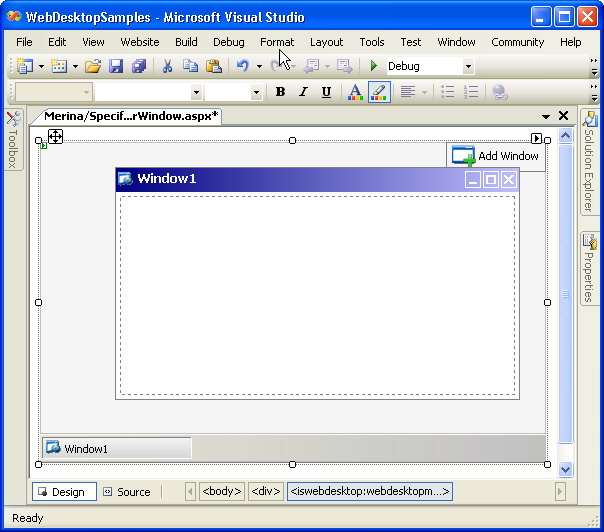The image size is (604, 532).
Task: Click the Undo arrow icon
Action: [242, 66]
